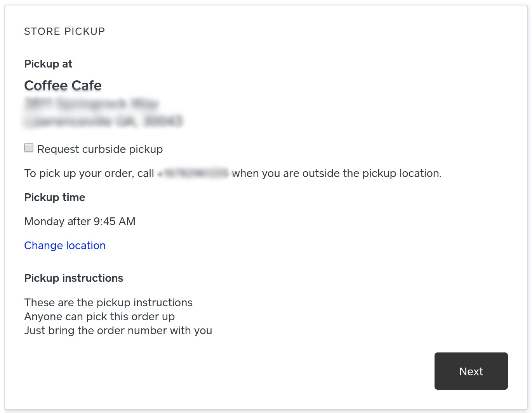Click the STORE PICKUP section heading
This screenshot has height=413, width=532.
click(64, 31)
